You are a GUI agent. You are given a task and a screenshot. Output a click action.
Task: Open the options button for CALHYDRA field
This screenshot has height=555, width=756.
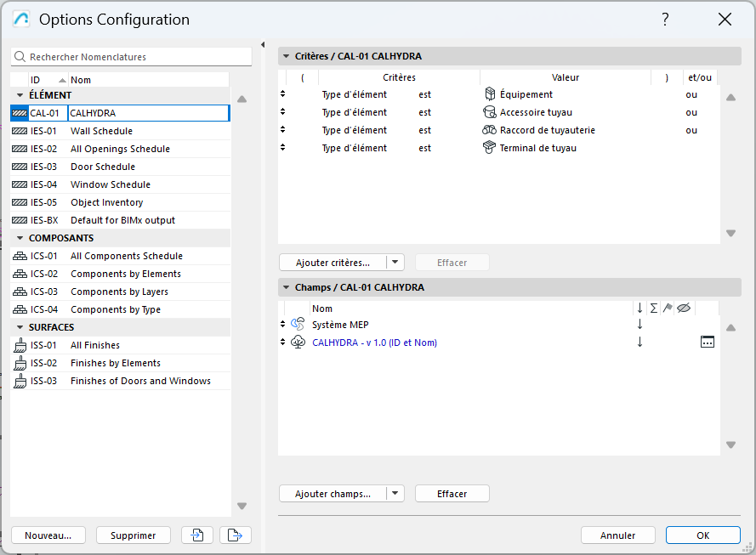pyautogui.click(x=707, y=342)
